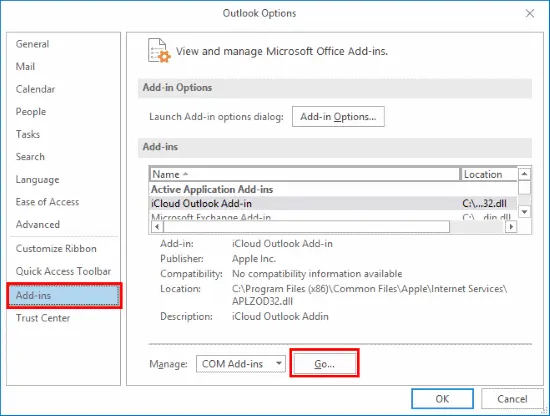
Task: Click the horizontal scroll right arrow
Action: click(x=511, y=227)
